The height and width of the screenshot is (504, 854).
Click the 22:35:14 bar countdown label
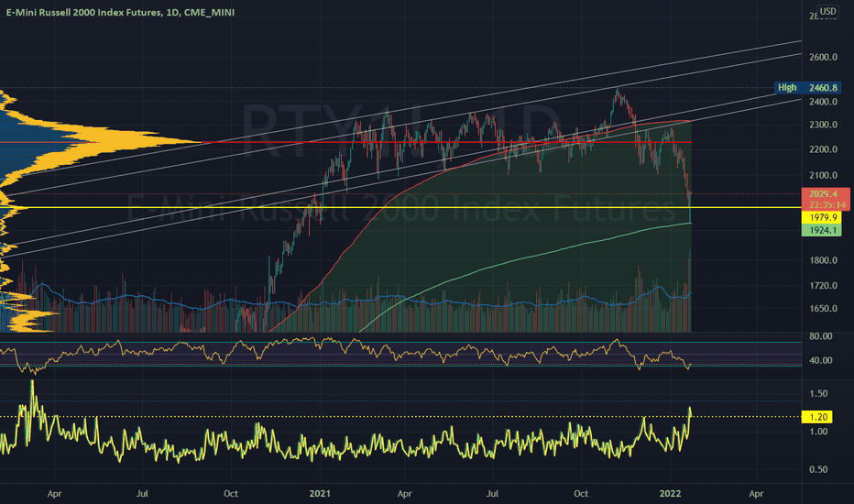coord(827,205)
